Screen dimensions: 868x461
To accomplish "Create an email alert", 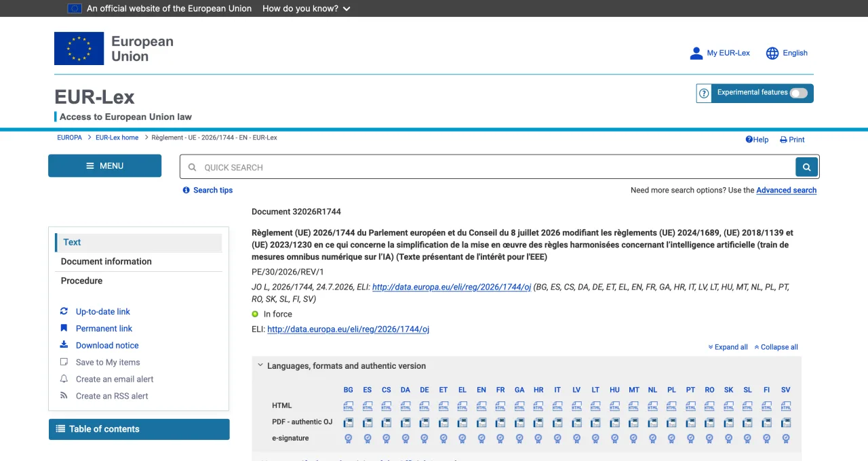I will (x=115, y=380).
